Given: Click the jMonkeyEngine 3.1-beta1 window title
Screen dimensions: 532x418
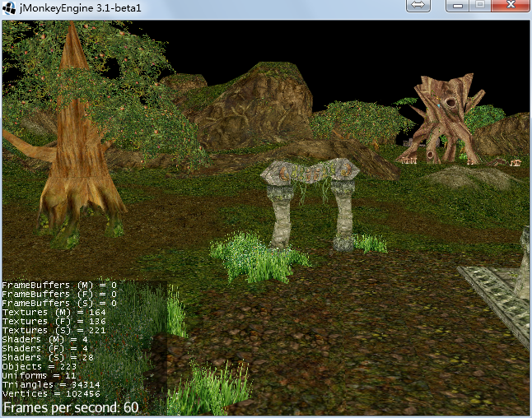Looking at the screenshot, I should click(x=81, y=7).
